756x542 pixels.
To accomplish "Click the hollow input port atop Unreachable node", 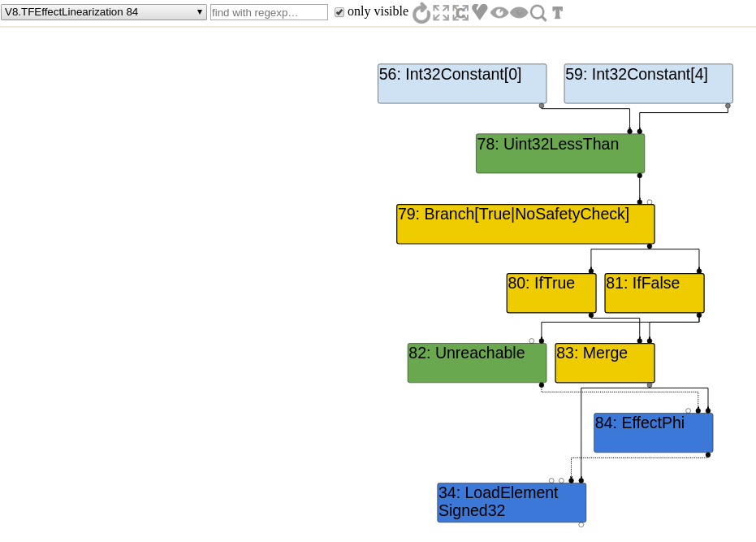I will [x=531, y=340].
